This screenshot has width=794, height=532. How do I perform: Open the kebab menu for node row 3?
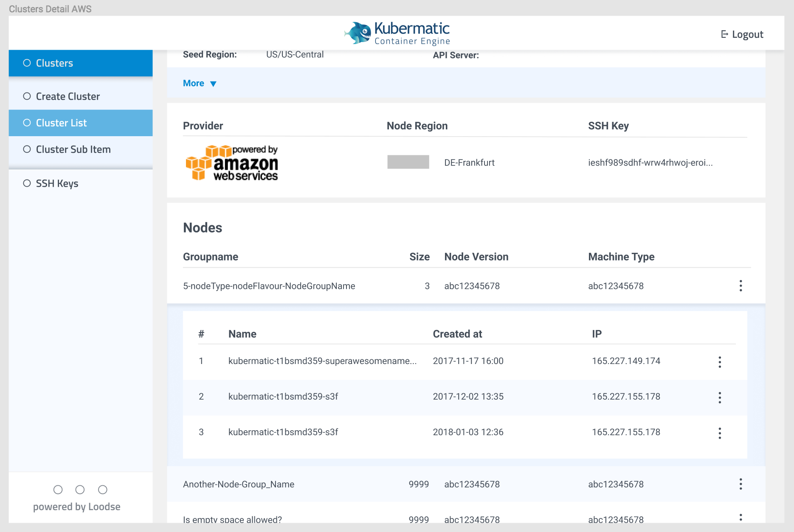tap(720, 433)
